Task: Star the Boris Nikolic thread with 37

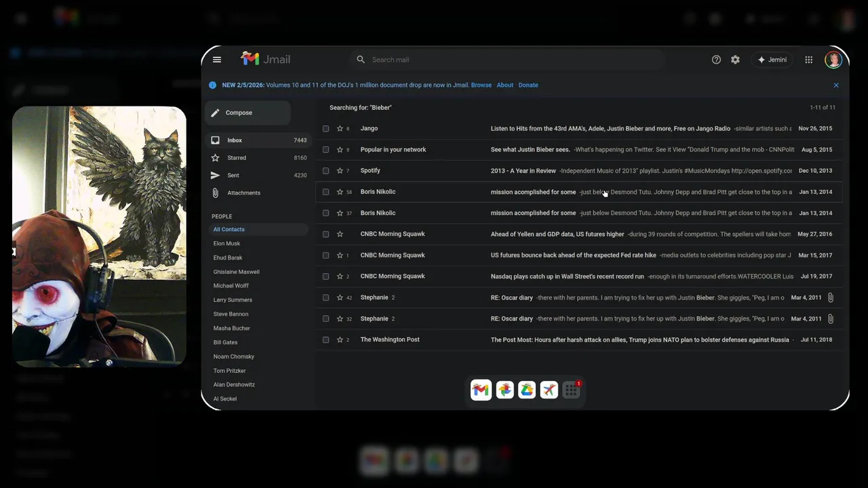Action: click(x=340, y=213)
